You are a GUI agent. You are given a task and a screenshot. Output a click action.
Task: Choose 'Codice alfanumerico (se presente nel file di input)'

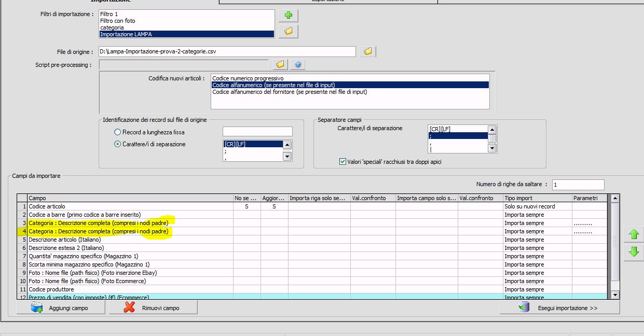[350, 85]
